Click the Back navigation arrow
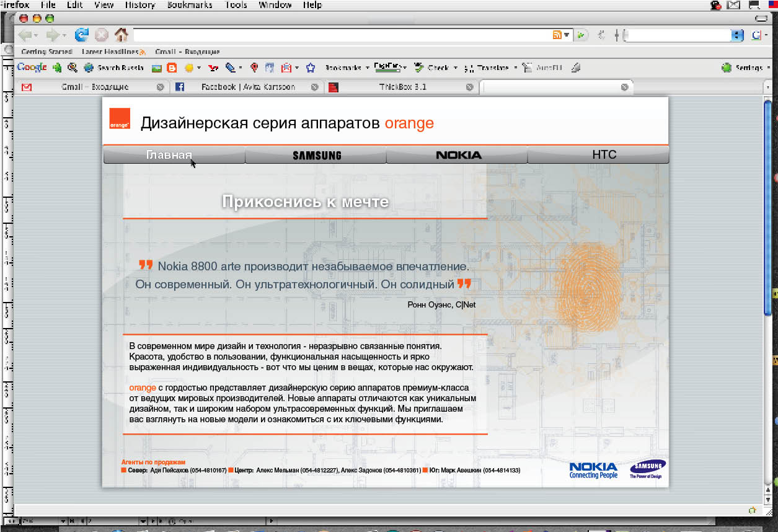This screenshot has width=778, height=532. [25, 35]
